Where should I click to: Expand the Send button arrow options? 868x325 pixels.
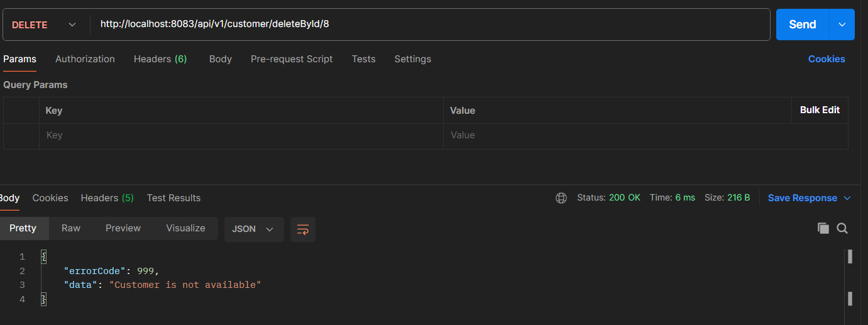click(x=842, y=25)
